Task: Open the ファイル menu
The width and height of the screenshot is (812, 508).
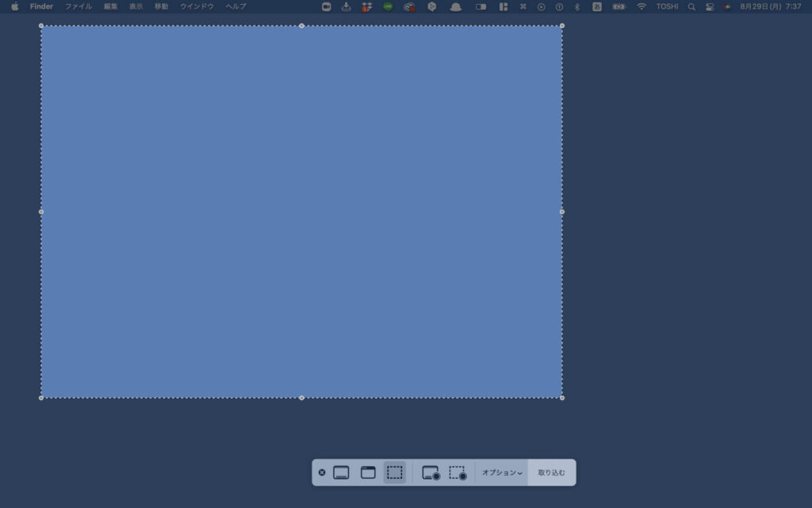Action: [x=79, y=6]
